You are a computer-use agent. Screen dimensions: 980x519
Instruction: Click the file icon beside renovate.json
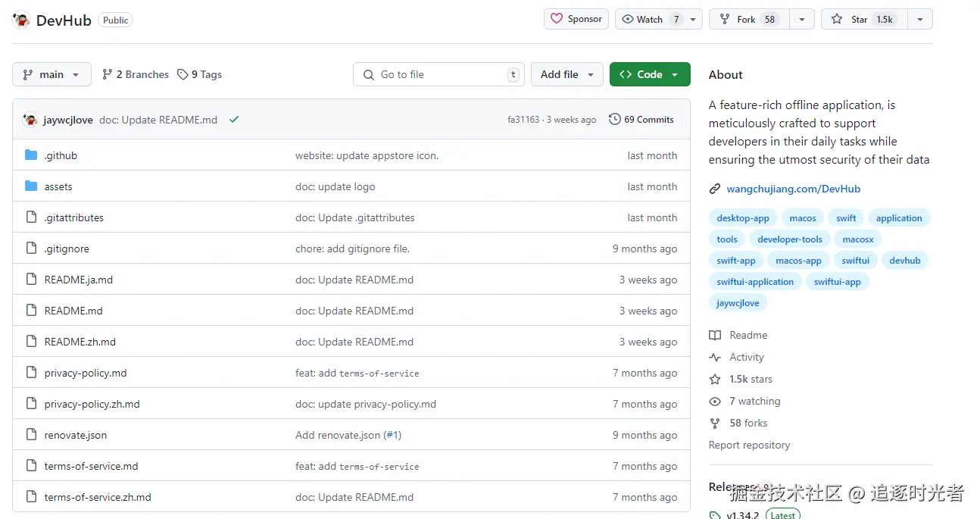click(x=31, y=435)
